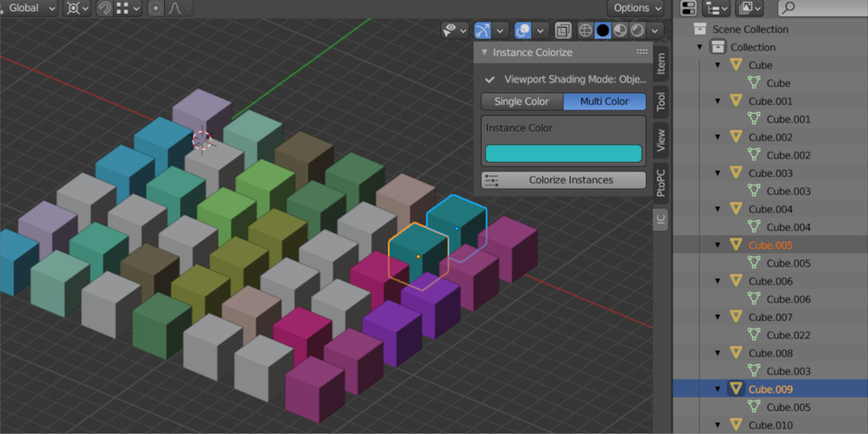Select Cube.022 mesh data under Cube.007
Image resolution: width=868 pixels, height=434 pixels.
pyautogui.click(x=789, y=335)
